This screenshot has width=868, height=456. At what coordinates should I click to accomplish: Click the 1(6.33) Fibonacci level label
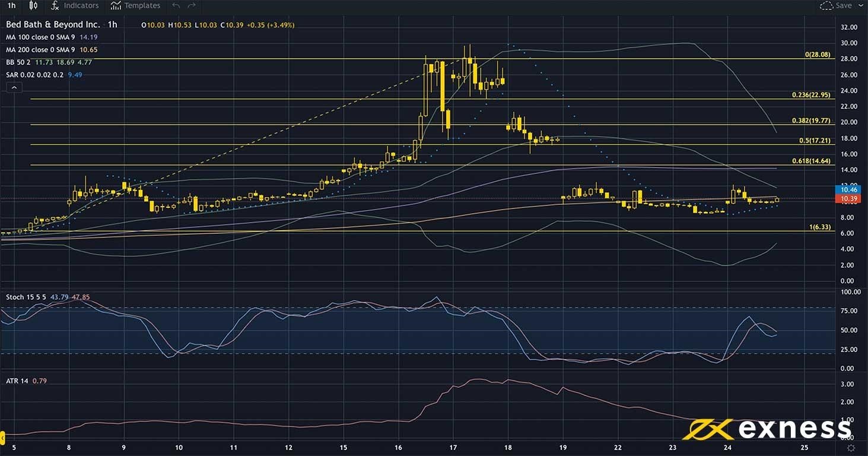click(x=820, y=227)
